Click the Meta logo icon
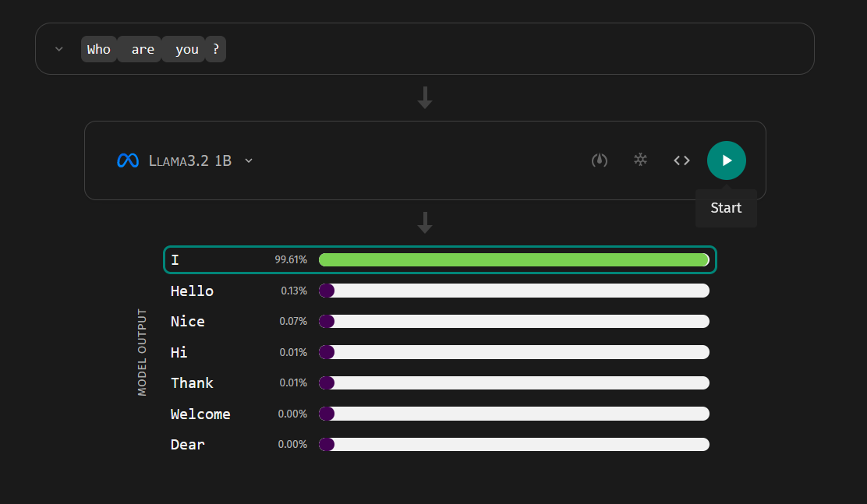Viewport: 867px width, 504px height. pos(128,160)
